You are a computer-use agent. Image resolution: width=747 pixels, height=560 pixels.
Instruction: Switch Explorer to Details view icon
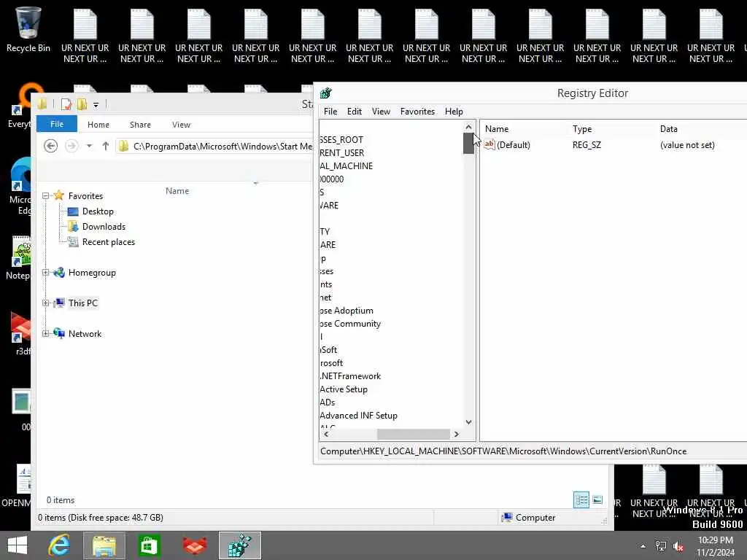click(581, 500)
